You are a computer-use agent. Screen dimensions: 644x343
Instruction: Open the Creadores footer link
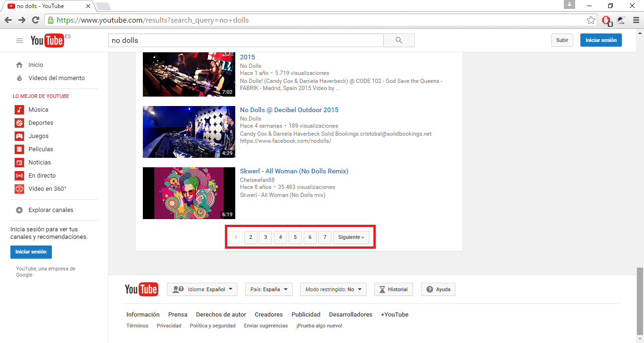click(x=269, y=315)
